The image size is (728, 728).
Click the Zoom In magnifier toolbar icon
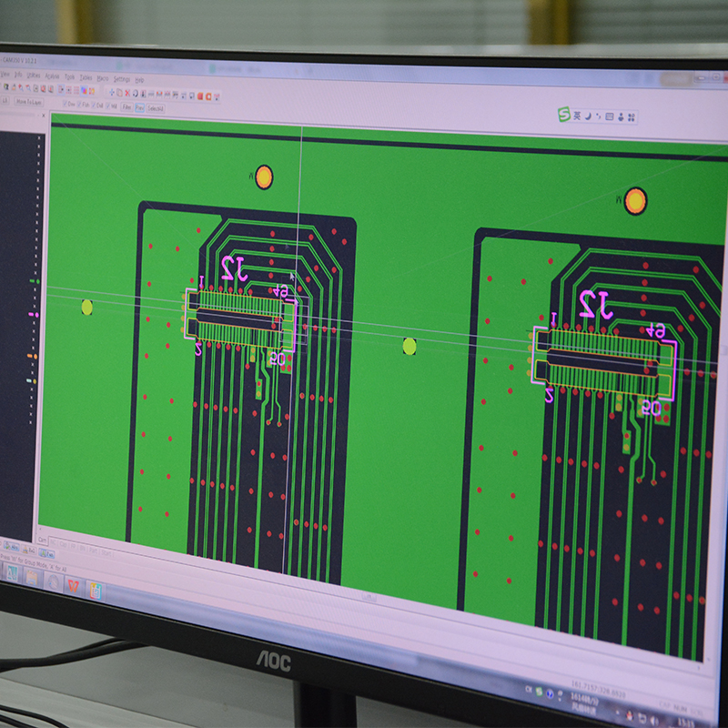point(21,87)
